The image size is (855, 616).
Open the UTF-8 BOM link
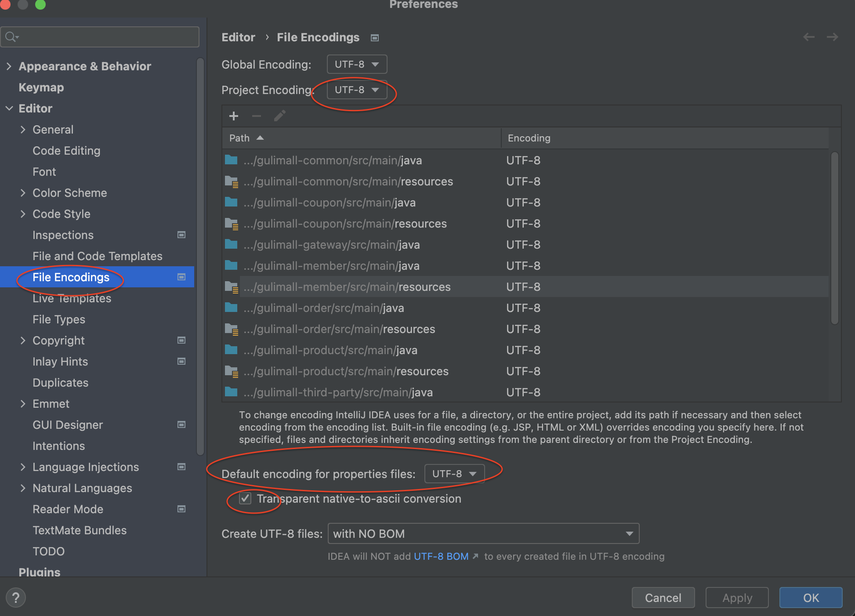441,556
